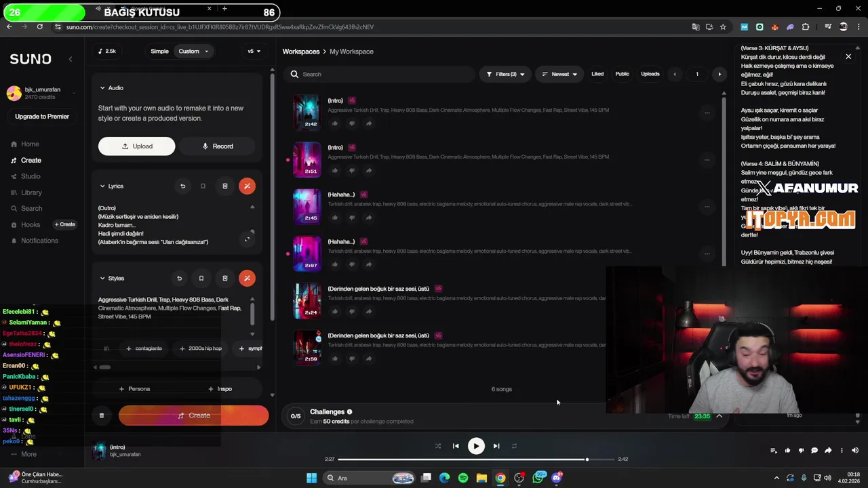Like the current track in player bar

(x=787, y=450)
